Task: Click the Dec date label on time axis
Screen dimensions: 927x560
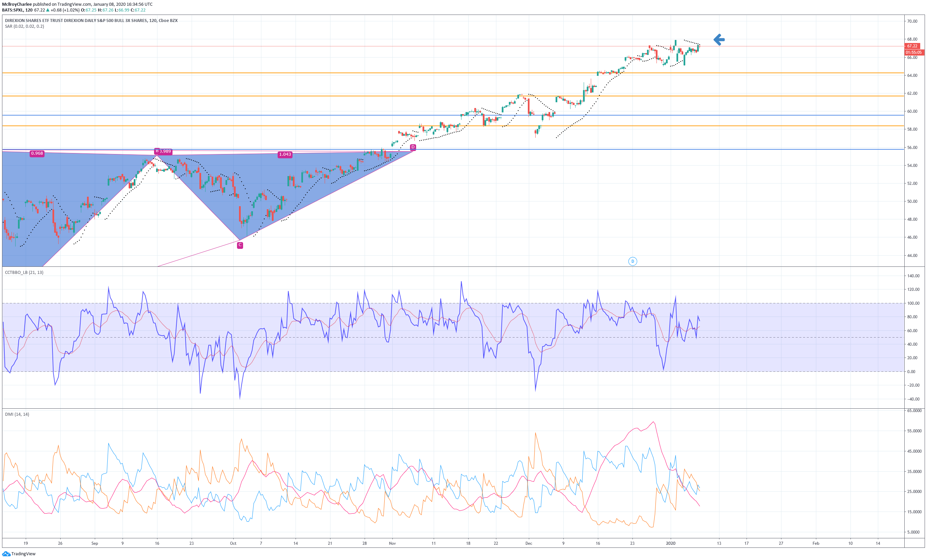Action: (x=529, y=543)
